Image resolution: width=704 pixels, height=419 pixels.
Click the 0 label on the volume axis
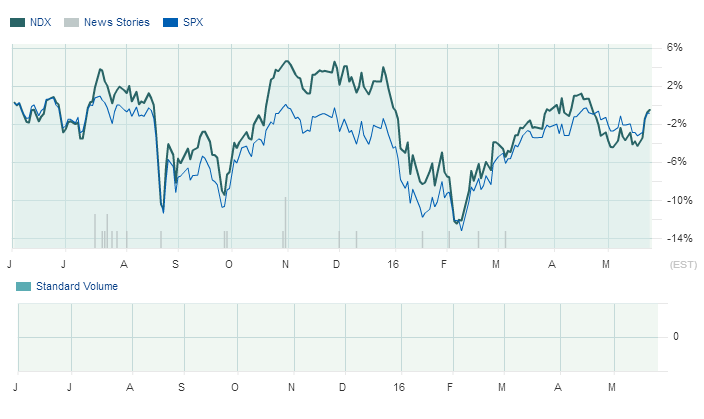pos(676,336)
